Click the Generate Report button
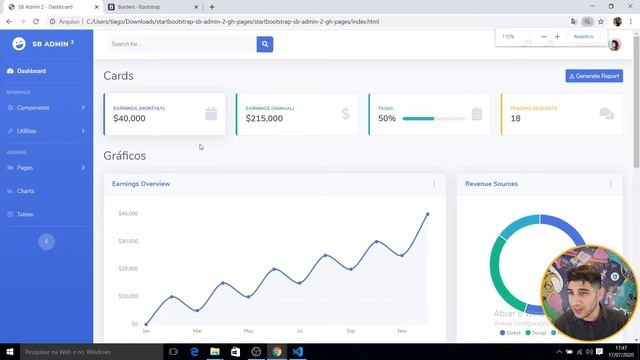The height and width of the screenshot is (360, 640). [x=594, y=76]
